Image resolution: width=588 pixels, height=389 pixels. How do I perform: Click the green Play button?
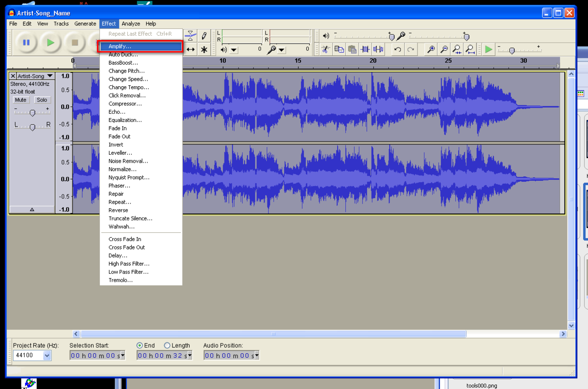[x=50, y=43]
